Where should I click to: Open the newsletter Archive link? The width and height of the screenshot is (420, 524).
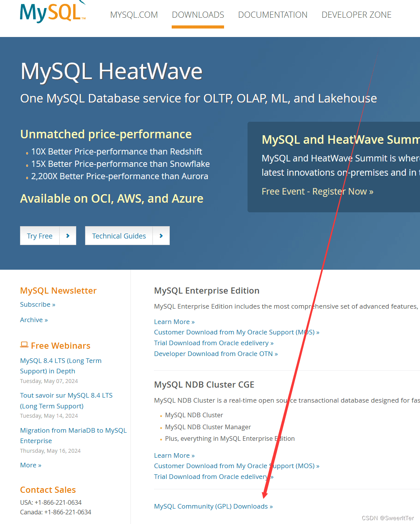pos(34,320)
